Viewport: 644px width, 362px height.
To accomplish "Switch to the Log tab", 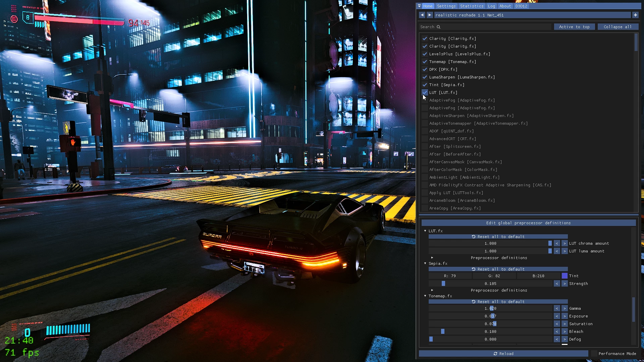I will (x=491, y=6).
